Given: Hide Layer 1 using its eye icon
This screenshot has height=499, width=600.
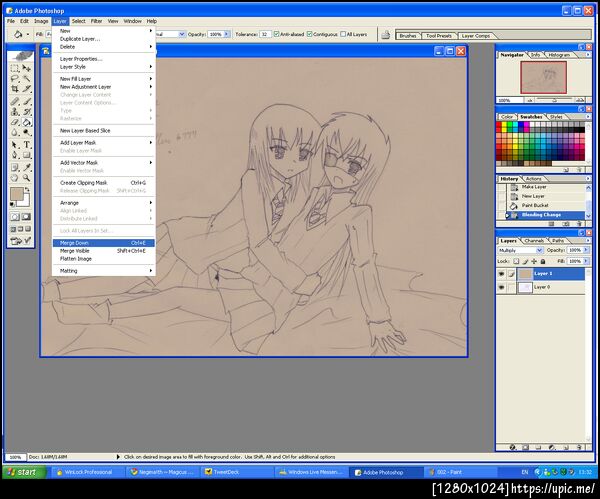Looking at the screenshot, I should coord(501,274).
